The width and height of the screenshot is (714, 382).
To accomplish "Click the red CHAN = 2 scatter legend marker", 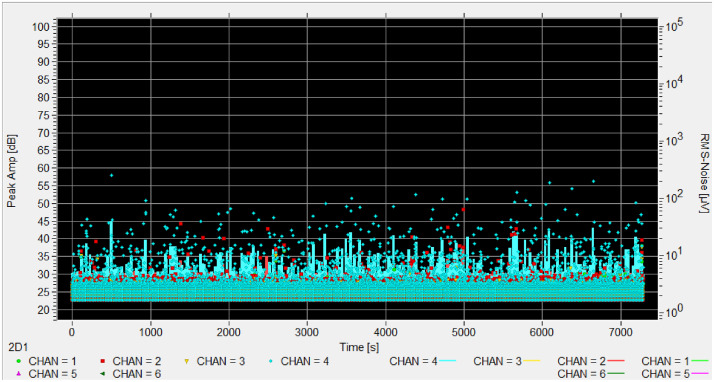I will click(x=103, y=362).
